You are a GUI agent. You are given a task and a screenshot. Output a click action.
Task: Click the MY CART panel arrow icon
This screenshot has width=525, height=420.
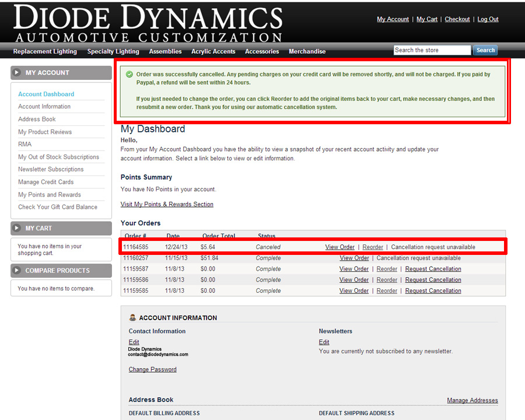coord(16,228)
